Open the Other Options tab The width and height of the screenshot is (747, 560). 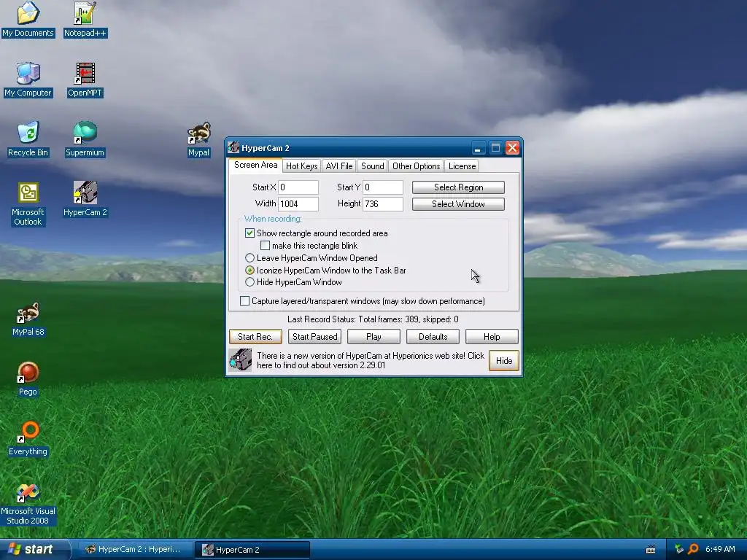(416, 166)
